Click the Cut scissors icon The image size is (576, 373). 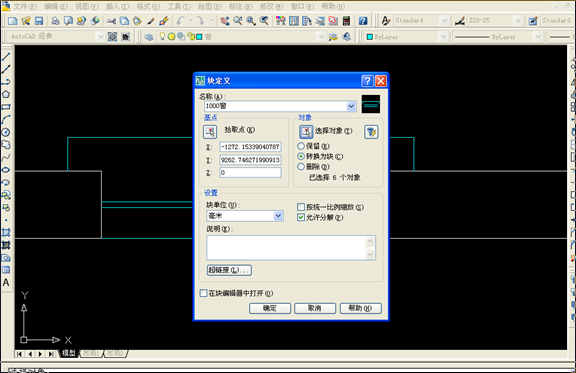pos(112,21)
